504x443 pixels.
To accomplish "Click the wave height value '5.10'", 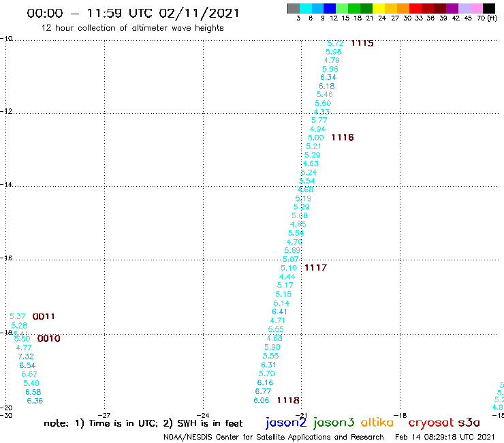I will [x=289, y=268].
